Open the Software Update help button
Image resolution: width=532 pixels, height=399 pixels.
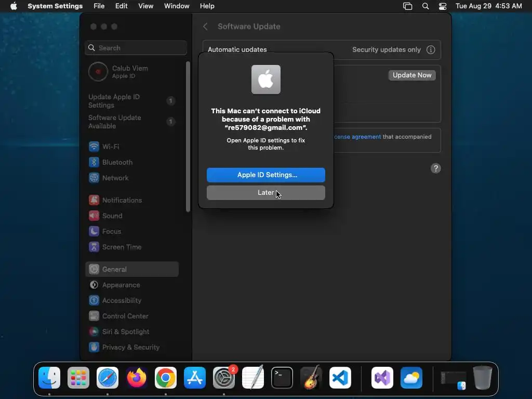click(x=436, y=168)
